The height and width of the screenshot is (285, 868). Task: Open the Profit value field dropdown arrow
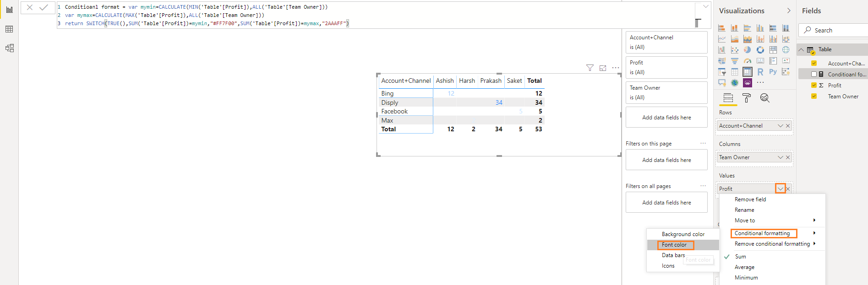click(x=781, y=188)
